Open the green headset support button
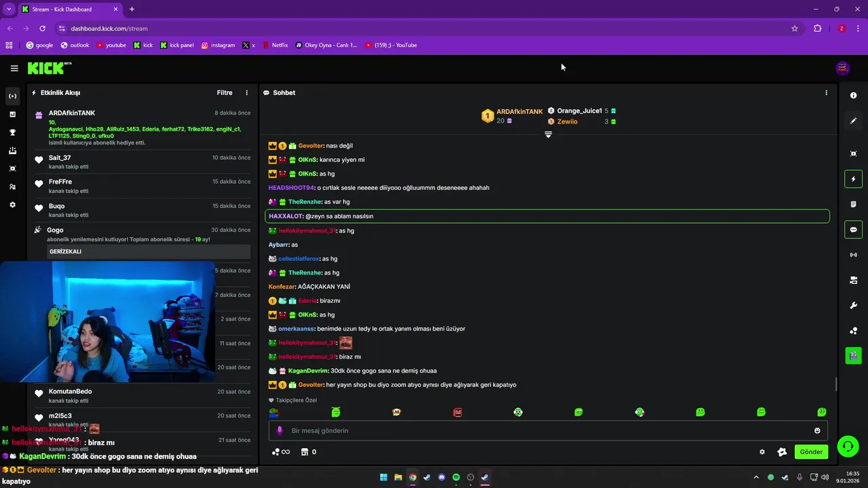Image resolution: width=868 pixels, height=488 pixels. pyautogui.click(x=848, y=446)
